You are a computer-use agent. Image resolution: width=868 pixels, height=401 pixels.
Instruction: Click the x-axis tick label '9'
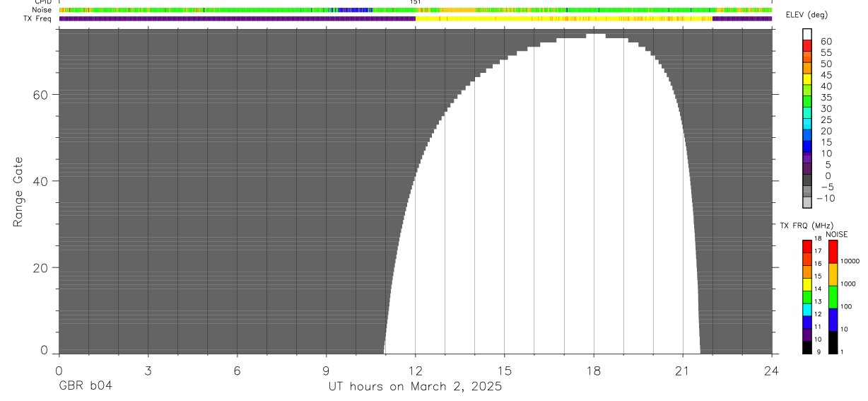point(326,371)
